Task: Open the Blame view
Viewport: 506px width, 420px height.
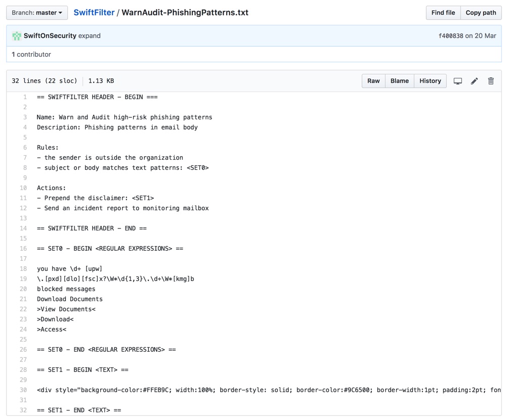Action: coord(399,80)
